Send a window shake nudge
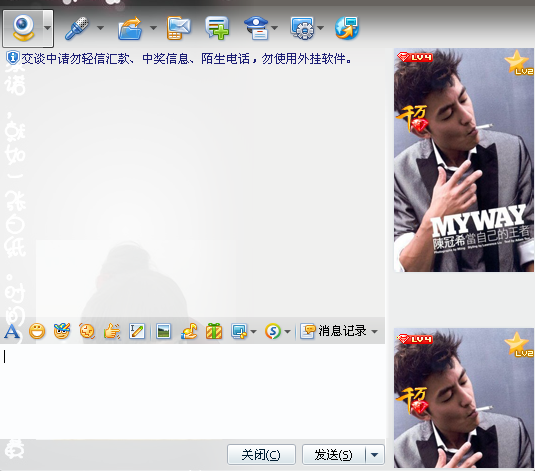Image resolution: width=535 pixels, height=471 pixels. point(87,331)
